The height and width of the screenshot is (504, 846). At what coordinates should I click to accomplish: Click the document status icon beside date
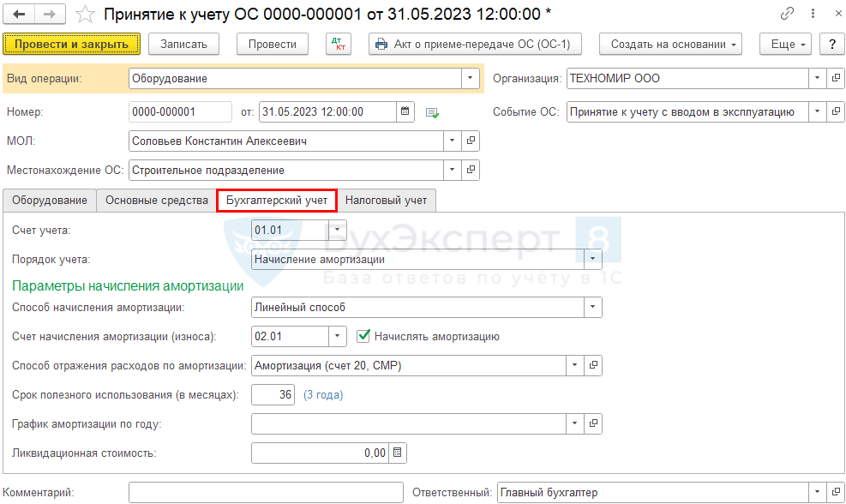[x=432, y=112]
